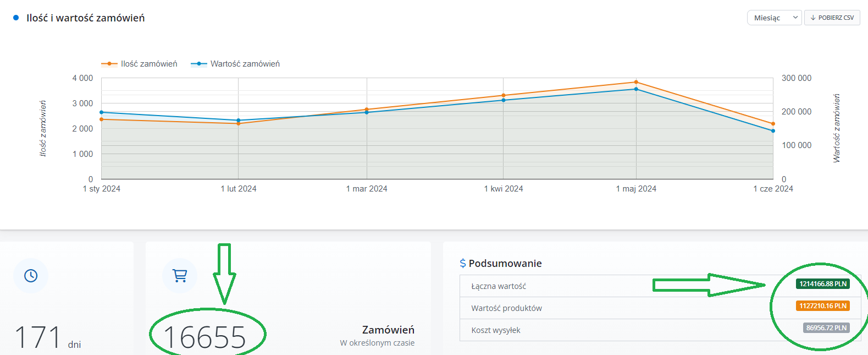Click the clock icon above 171 dni
This screenshot has width=868, height=355.
tap(31, 276)
